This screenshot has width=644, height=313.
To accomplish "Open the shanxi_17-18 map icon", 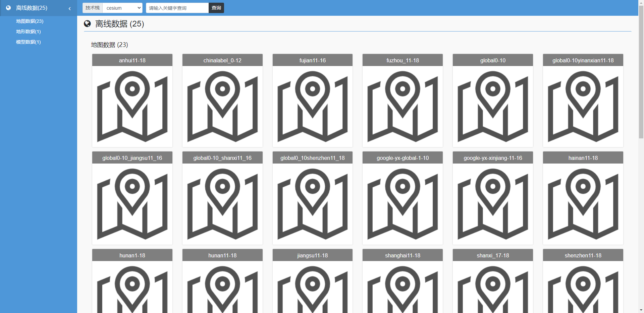I will [493, 290].
